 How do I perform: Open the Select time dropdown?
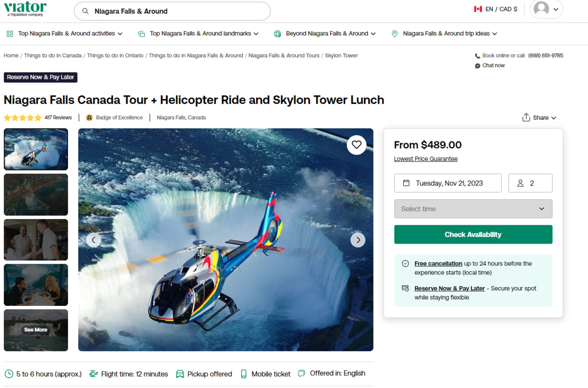pos(473,209)
